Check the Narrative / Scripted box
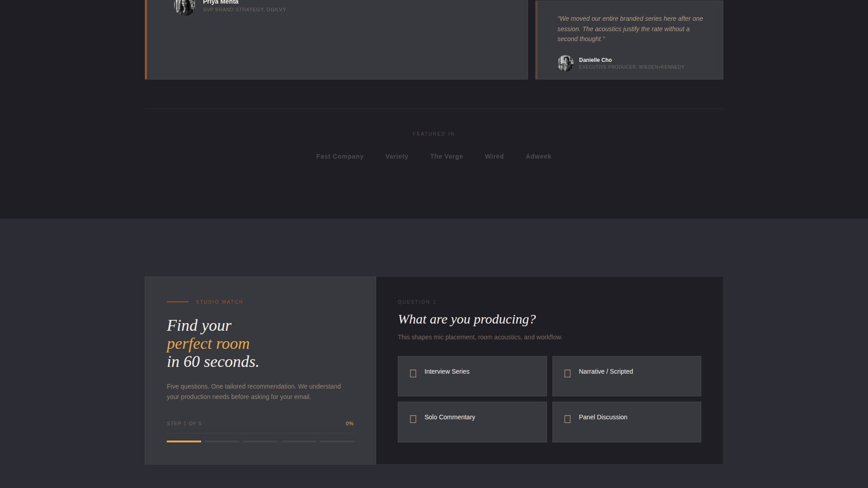The height and width of the screenshot is (488, 868). coord(627,376)
